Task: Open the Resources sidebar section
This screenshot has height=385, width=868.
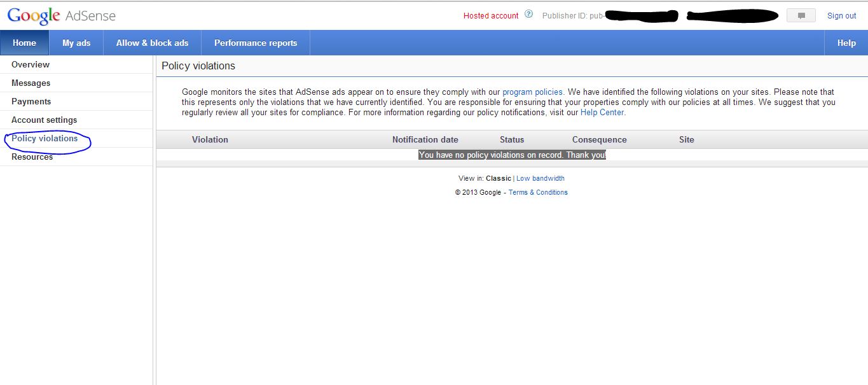Action: click(32, 157)
